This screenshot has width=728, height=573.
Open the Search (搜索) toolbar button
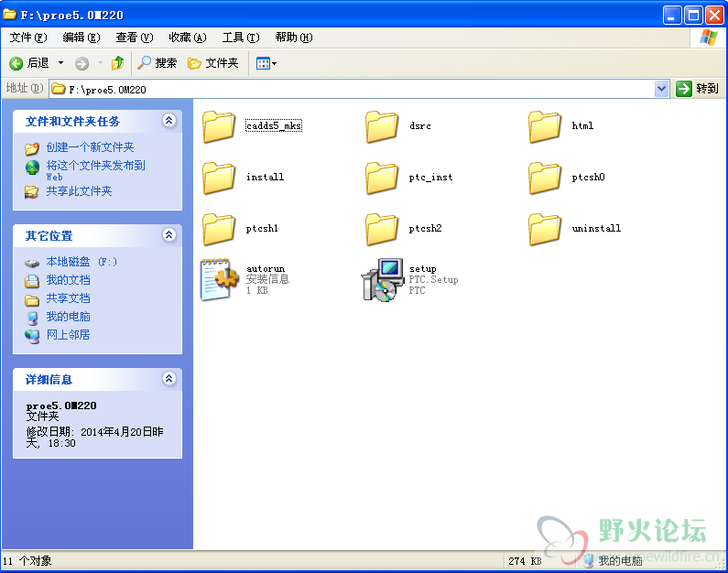(157, 62)
